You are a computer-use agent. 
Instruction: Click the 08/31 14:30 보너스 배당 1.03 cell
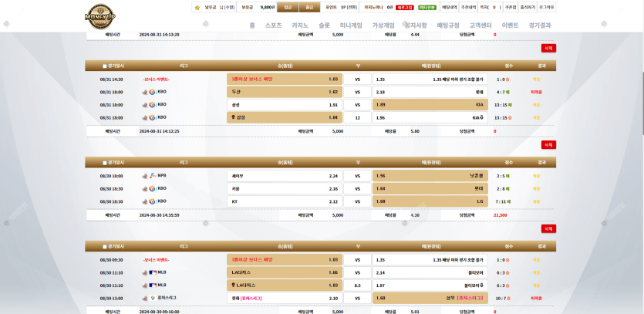click(285, 79)
